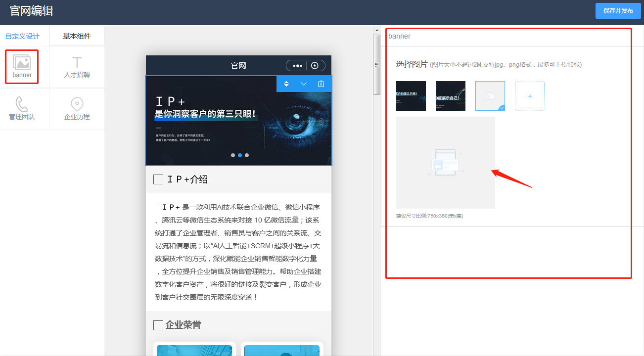The width and height of the screenshot is (644, 356).
Task: Go to the third carousel dot
Action: coord(247,155)
